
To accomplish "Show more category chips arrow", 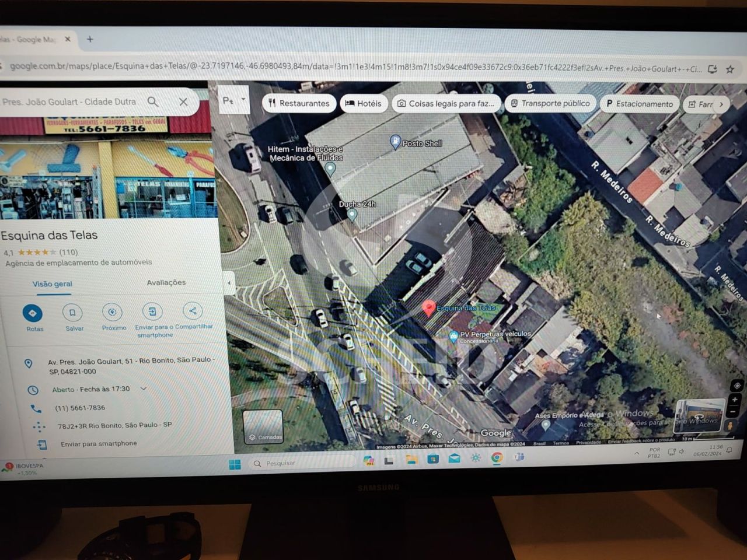I will (721, 104).
